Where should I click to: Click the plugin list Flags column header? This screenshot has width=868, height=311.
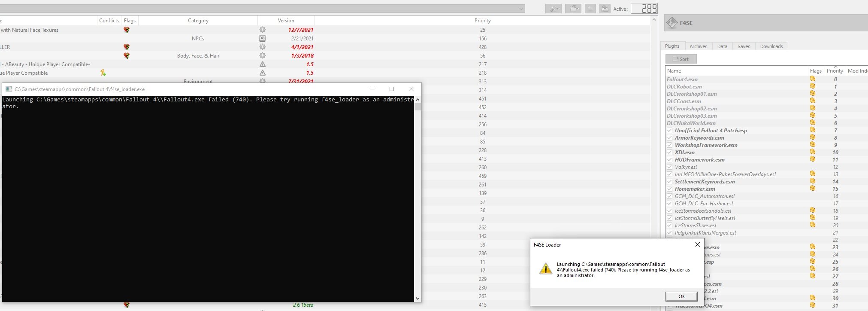816,71
